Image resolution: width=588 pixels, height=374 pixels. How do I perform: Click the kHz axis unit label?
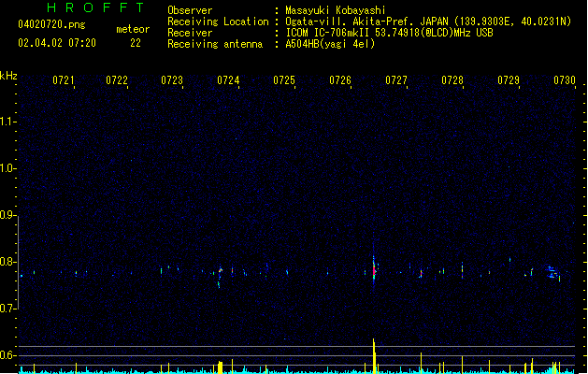(x=8, y=76)
